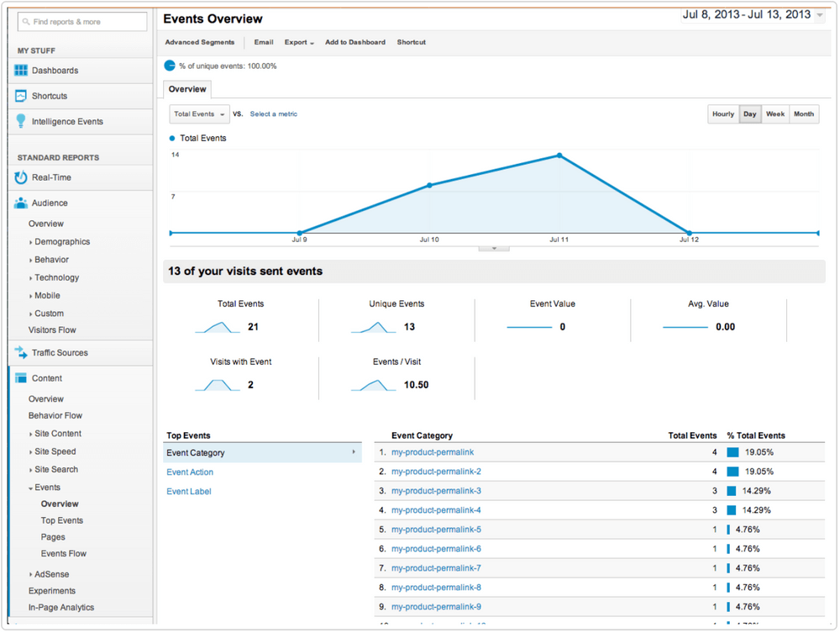Show Event Action in Top Events

pos(190,472)
